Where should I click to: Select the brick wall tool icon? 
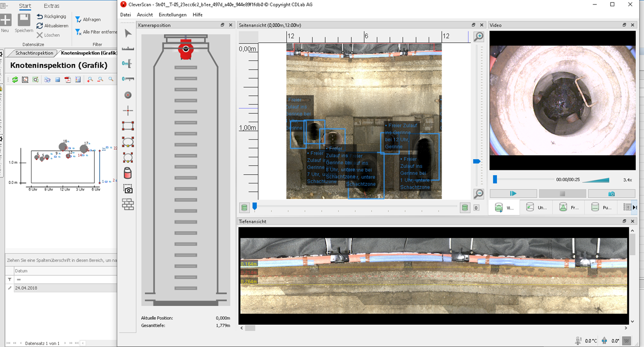128,204
